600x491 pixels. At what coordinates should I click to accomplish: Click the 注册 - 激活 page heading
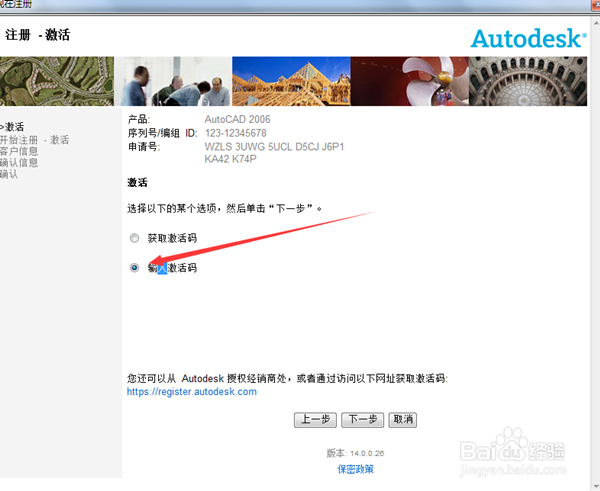(38, 35)
